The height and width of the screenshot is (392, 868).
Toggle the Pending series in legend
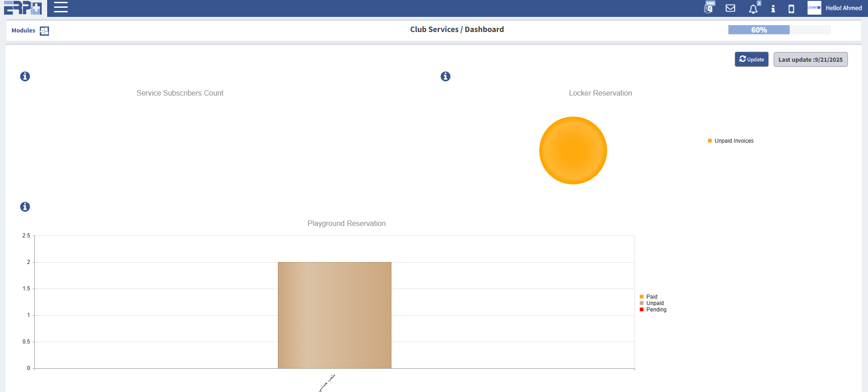coord(656,310)
